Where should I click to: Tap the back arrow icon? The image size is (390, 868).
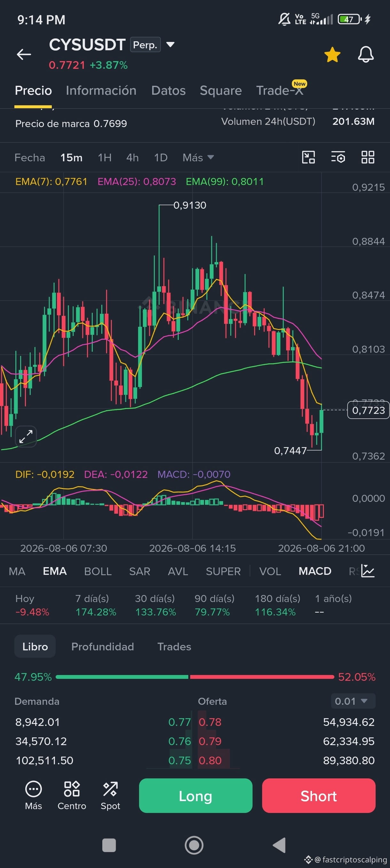[24, 54]
